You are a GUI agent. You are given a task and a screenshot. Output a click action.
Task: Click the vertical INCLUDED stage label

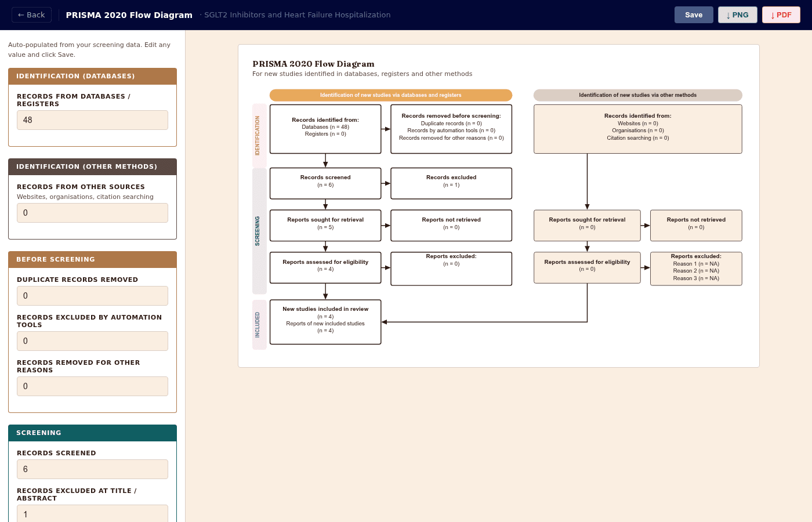pyautogui.click(x=259, y=325)
